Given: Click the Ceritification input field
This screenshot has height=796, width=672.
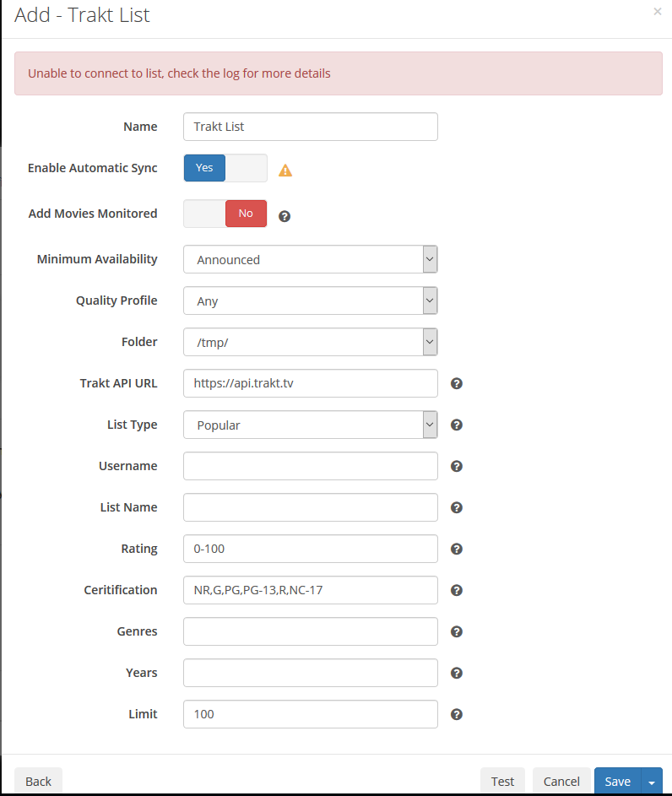Looking at the screenshot, I should (x=311, y=590).
